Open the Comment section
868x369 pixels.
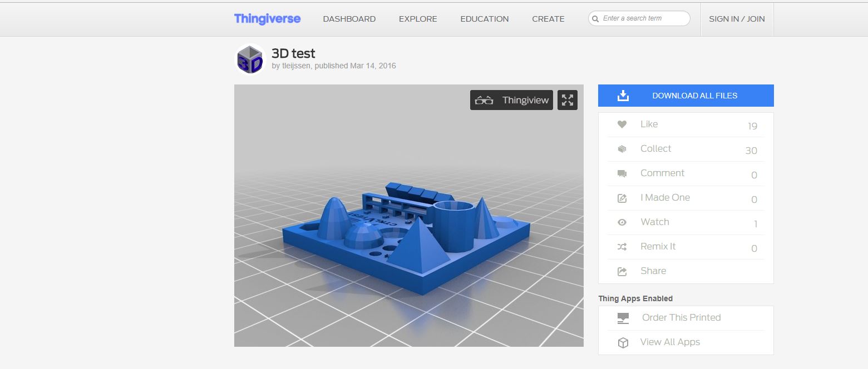coord(686,173)
